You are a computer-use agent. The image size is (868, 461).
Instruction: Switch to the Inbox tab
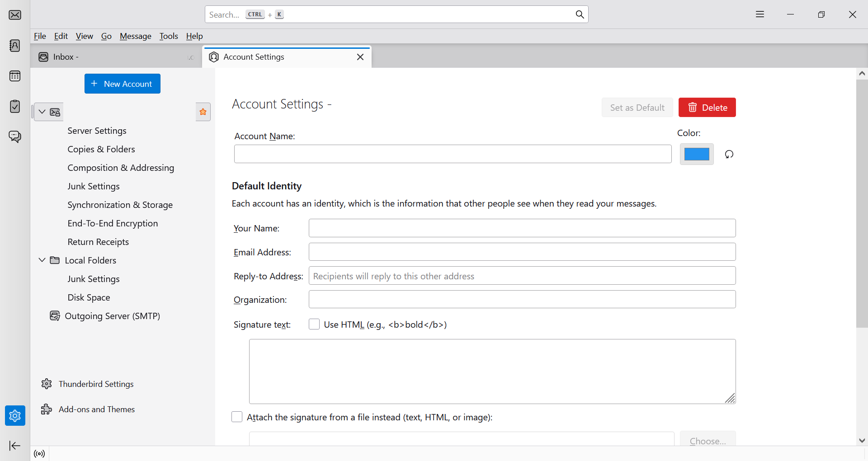click(116, 57)
